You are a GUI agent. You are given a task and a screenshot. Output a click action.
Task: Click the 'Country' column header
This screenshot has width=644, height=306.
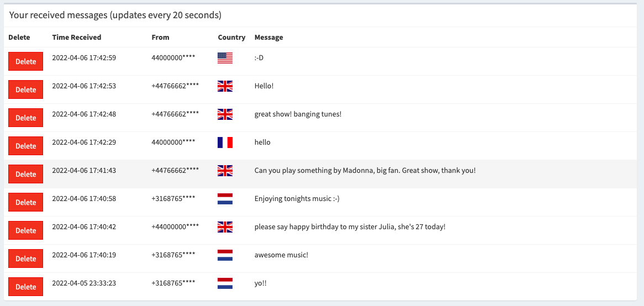point(231,38)
